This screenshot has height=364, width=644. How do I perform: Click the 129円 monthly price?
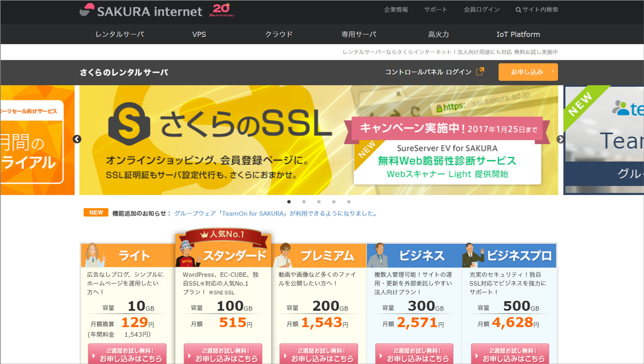click(x=138, y=323)
